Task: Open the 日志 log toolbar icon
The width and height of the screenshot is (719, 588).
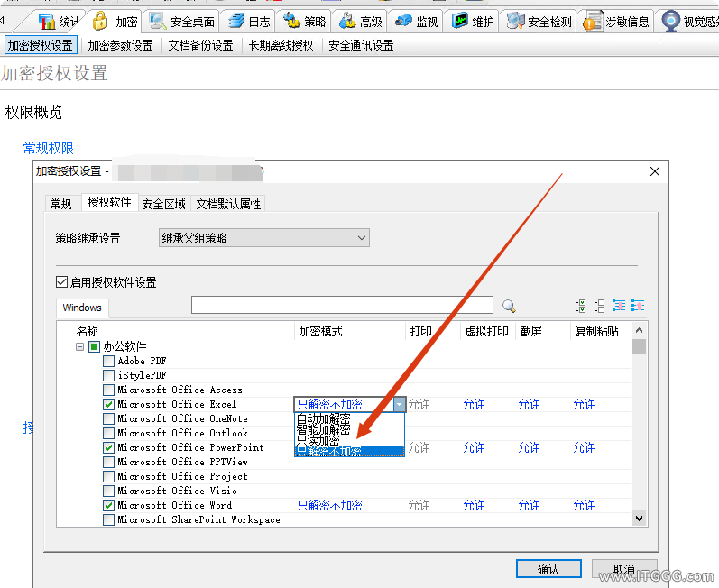Action: coord(248,22)
